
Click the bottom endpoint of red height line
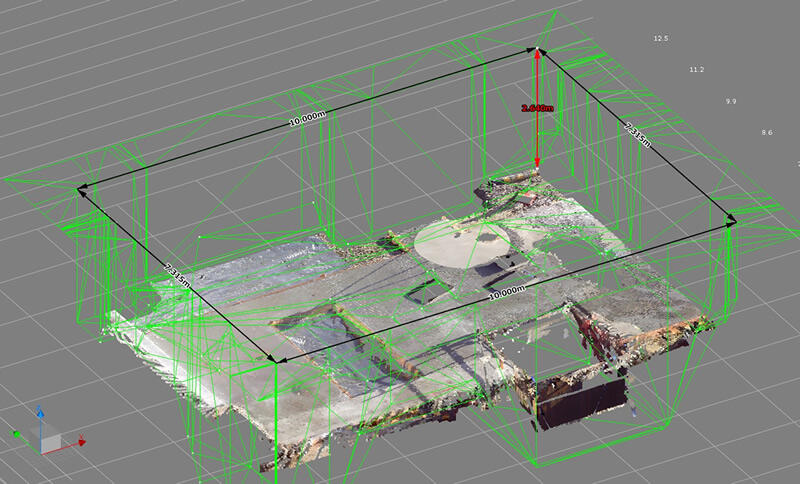[537, 166]
